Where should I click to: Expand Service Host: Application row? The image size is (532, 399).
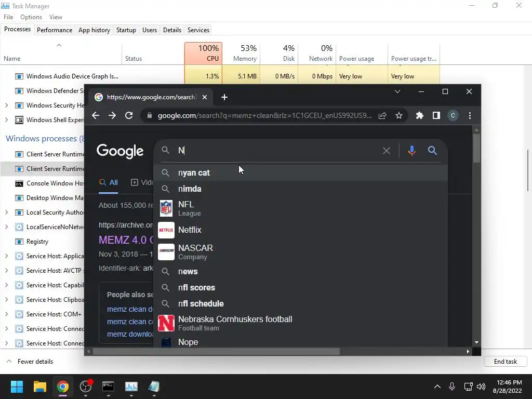(x=6, y=256)
